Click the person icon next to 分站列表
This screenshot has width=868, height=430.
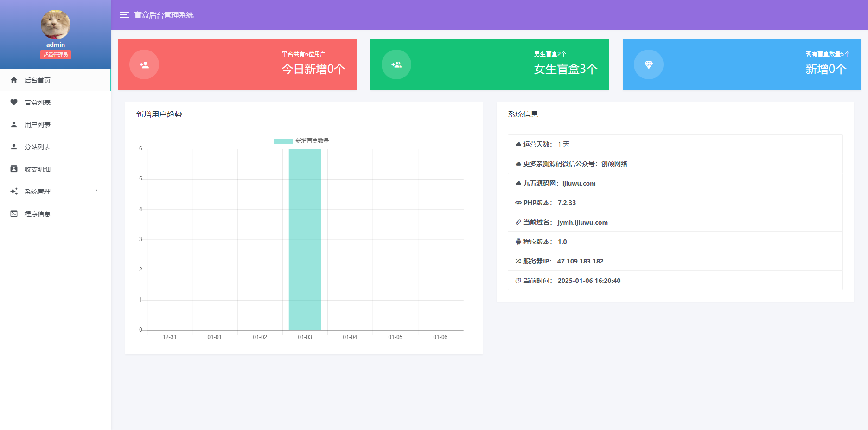[x=14, y=147]
